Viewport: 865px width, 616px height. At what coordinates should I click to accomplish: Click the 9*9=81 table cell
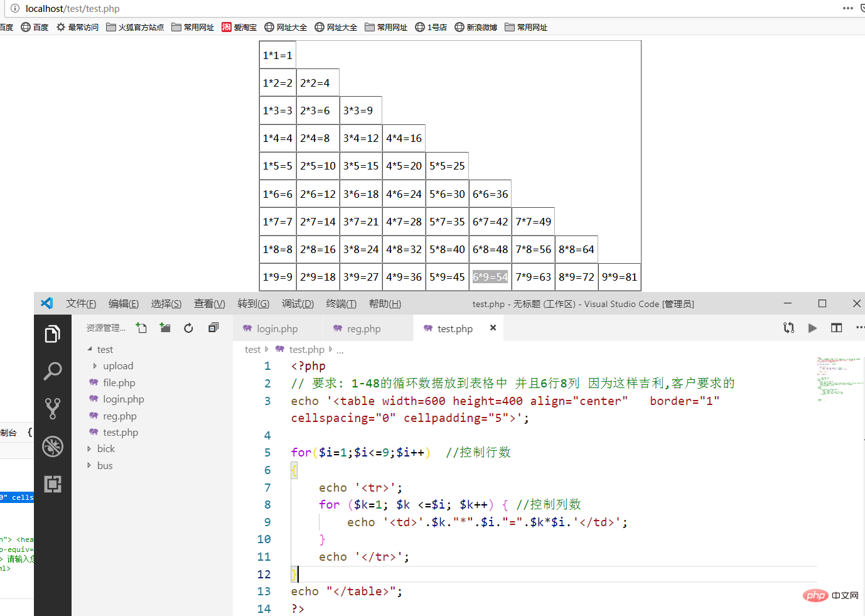pyautogui.click(x=620, y=277)
